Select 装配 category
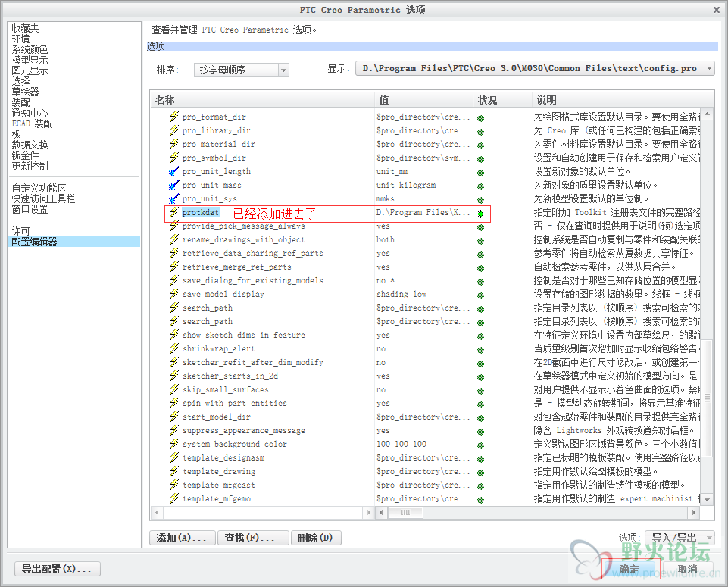Image resolution: width=728 pixels, height=587 pixels. click(x=21, y=102)
